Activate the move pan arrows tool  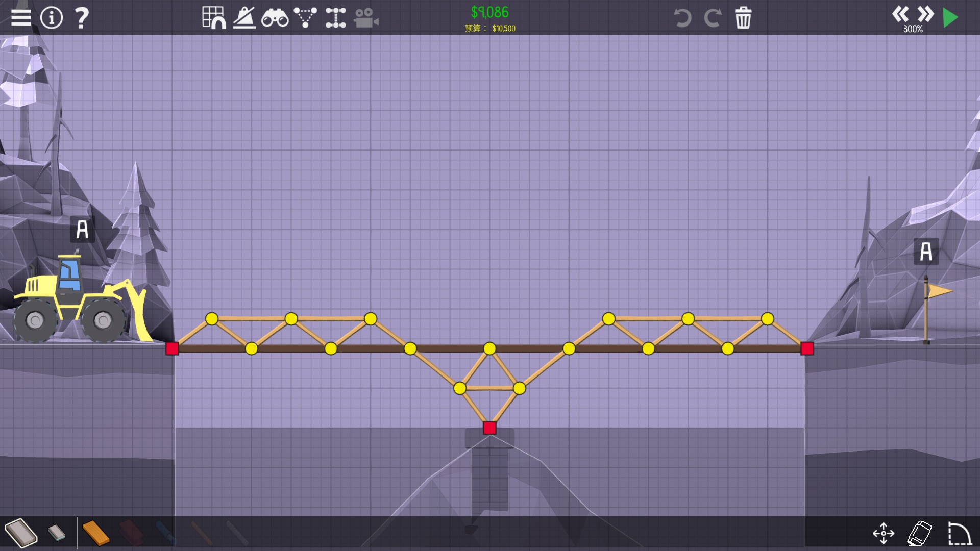(884, 533)
